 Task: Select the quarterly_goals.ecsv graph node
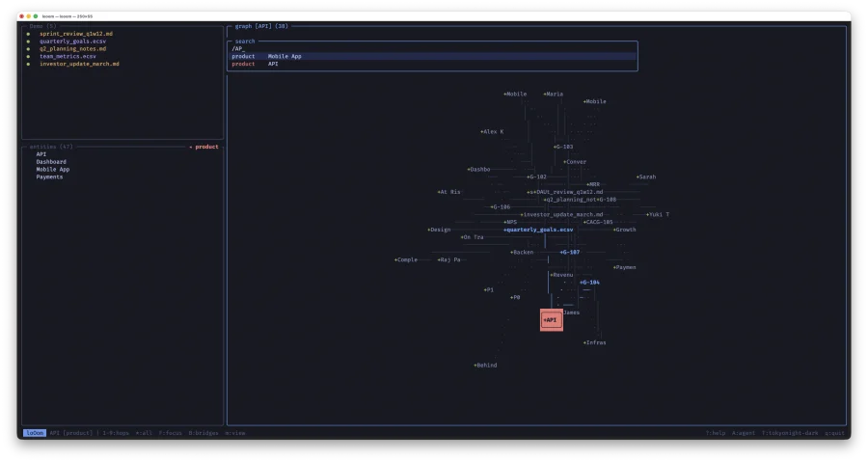tap(539, 230)
